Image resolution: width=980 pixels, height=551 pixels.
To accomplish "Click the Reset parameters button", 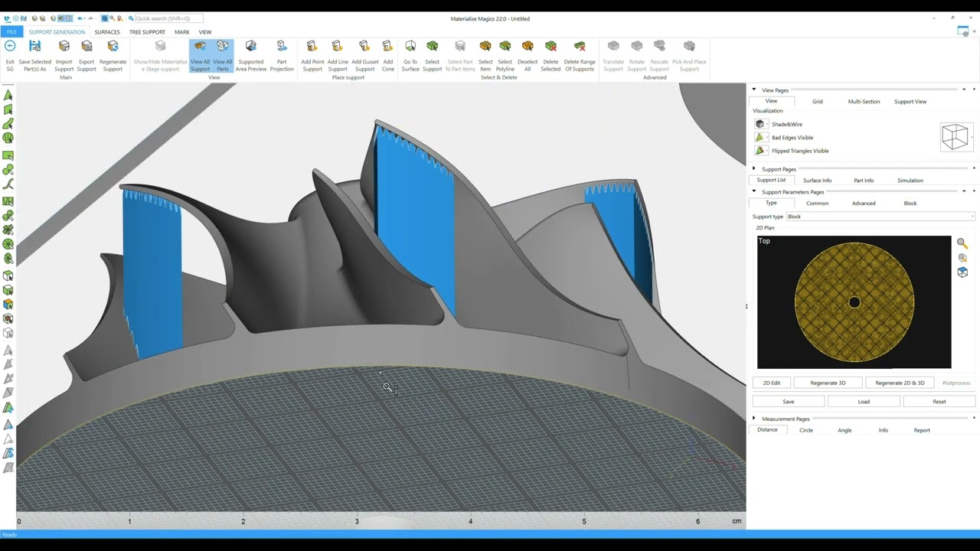I will pos(939,402).
